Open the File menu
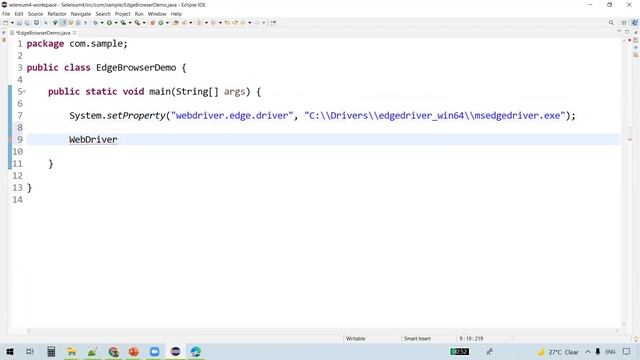The height and width of the screenshot is (360, 640). click(x=6, y=14)
